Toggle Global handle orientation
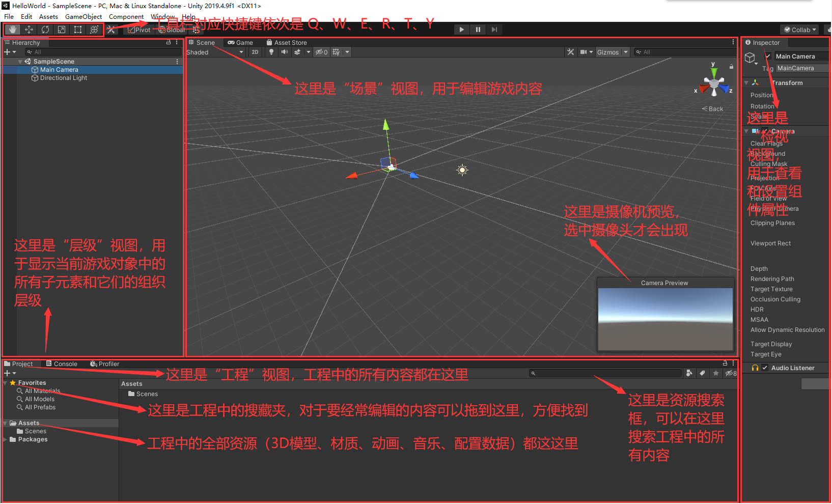 tap(171, 30)
